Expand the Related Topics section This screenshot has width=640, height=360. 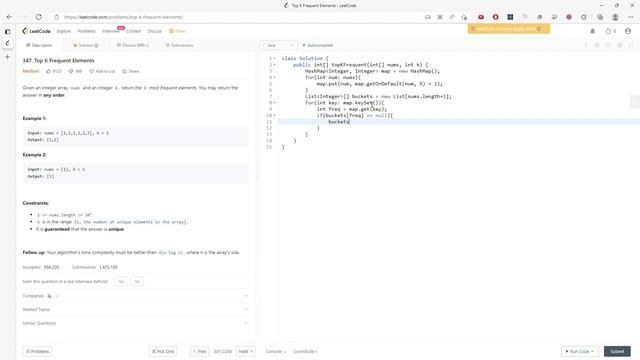(x=135, y=309)
